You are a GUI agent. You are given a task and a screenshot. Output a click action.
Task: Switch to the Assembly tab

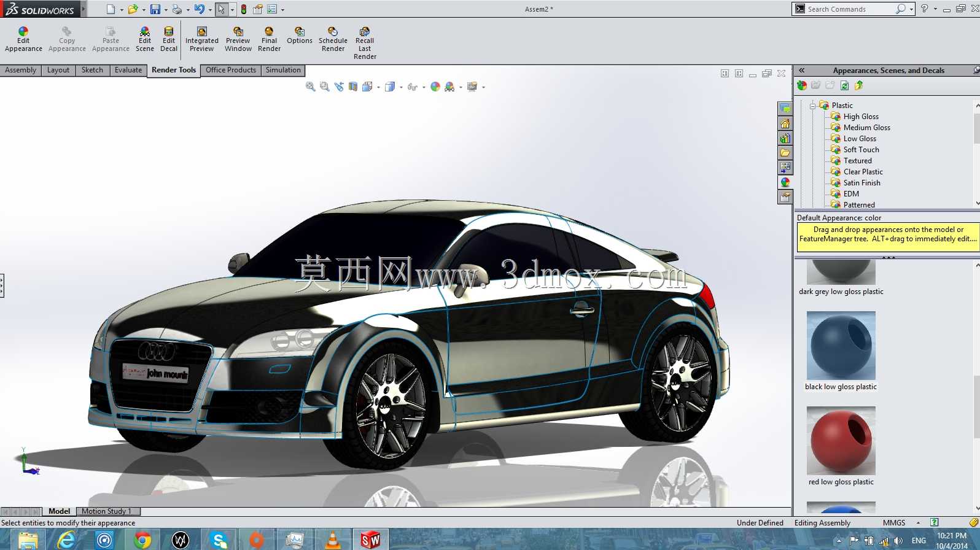(x=21, y=70)
